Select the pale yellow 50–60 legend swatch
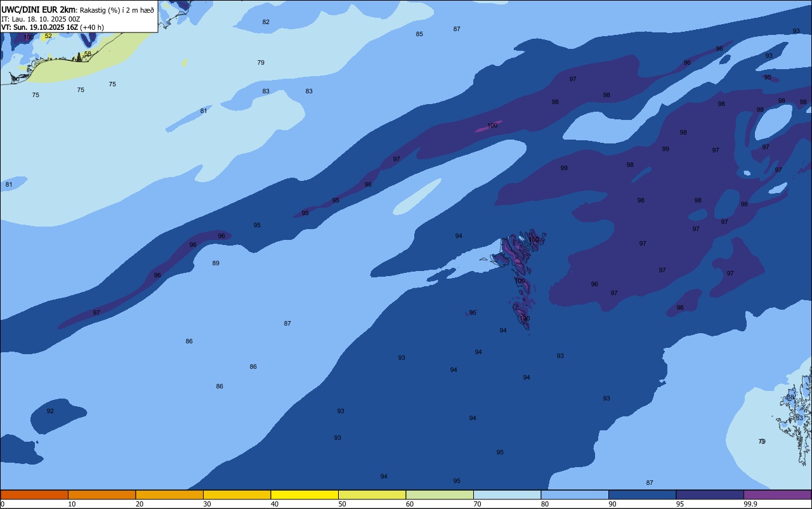This screenshot has height=509, width=812. point(372,494)
